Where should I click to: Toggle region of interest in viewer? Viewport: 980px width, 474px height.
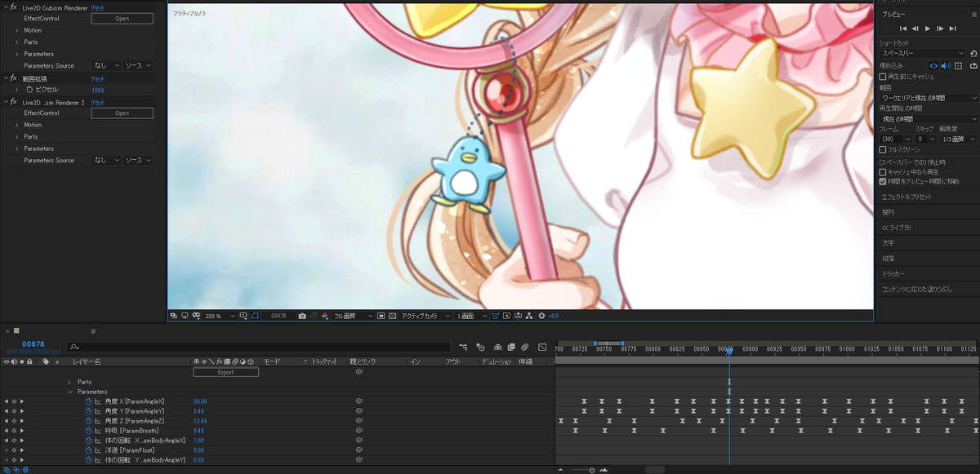click(x=381, y=316)
